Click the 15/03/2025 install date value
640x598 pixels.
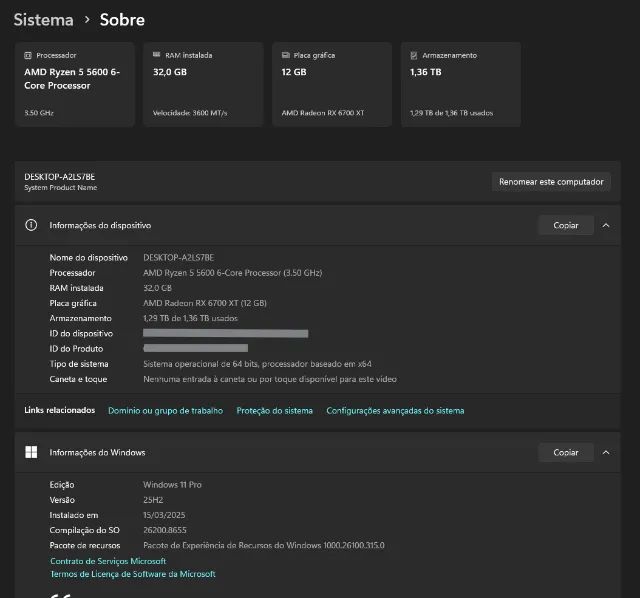point(164,515)
